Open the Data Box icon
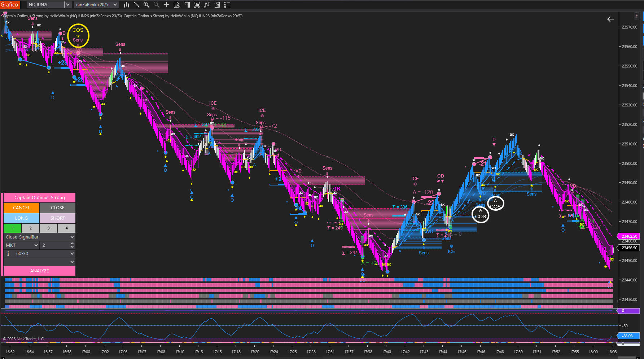644x359 pixels. tap(177, 5)
